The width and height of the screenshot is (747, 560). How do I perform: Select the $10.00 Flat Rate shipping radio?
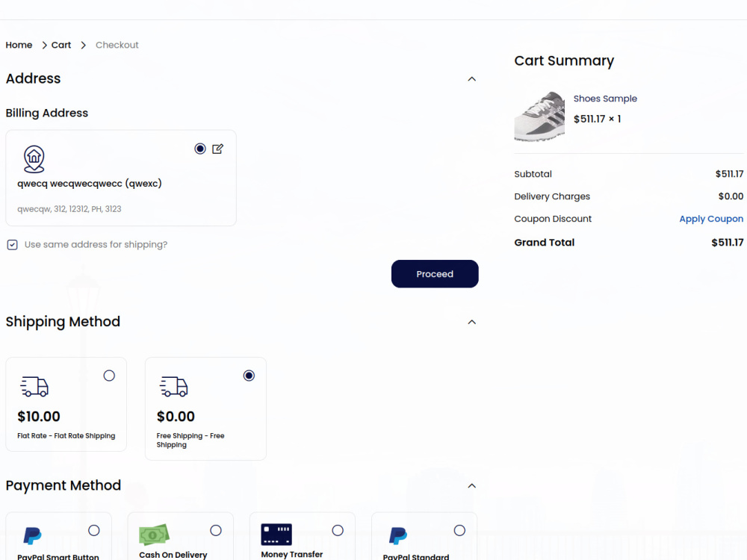[x=109, y=376]
